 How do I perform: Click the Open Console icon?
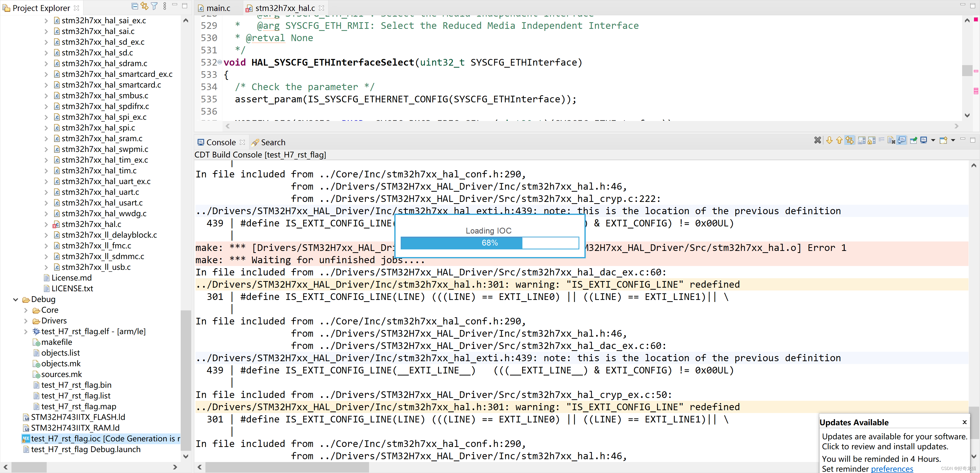[943, 140]
